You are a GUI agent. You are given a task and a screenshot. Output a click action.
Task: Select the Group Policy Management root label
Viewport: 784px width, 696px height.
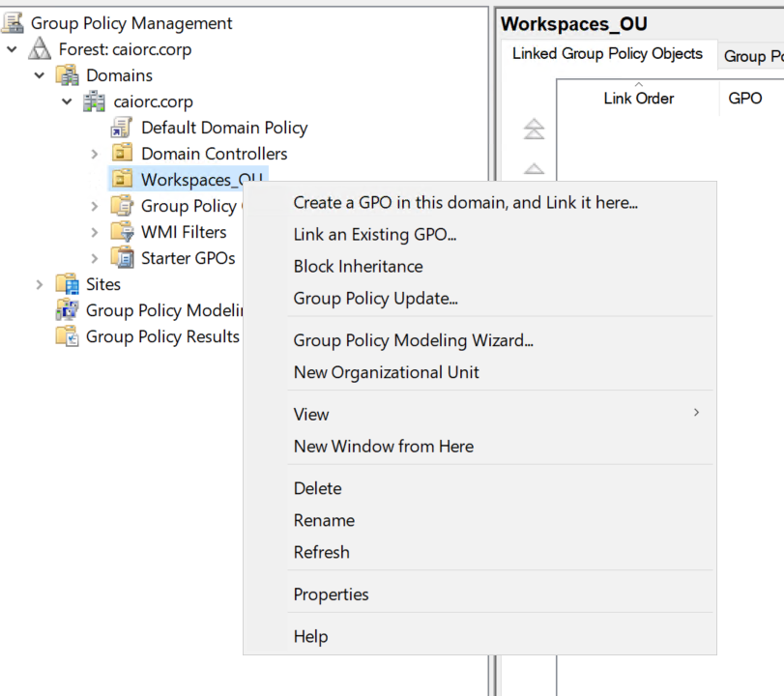pyautogui.click(x=131, y=23)
